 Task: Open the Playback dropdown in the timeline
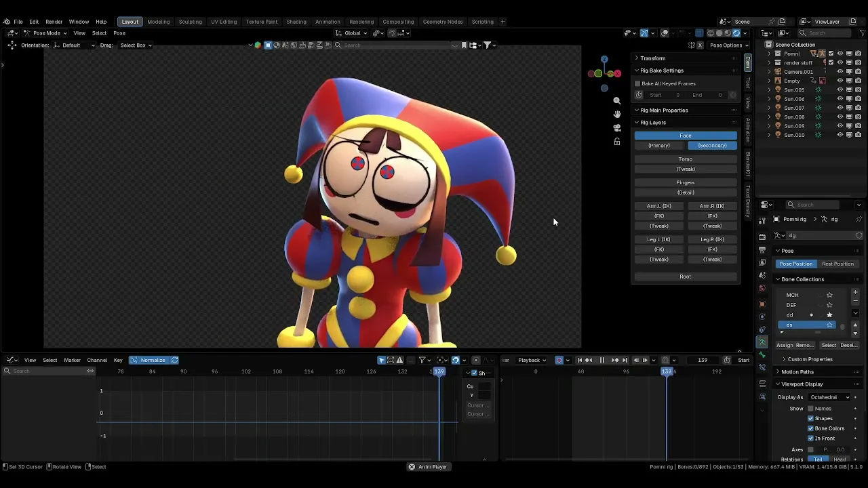[532, 360]
